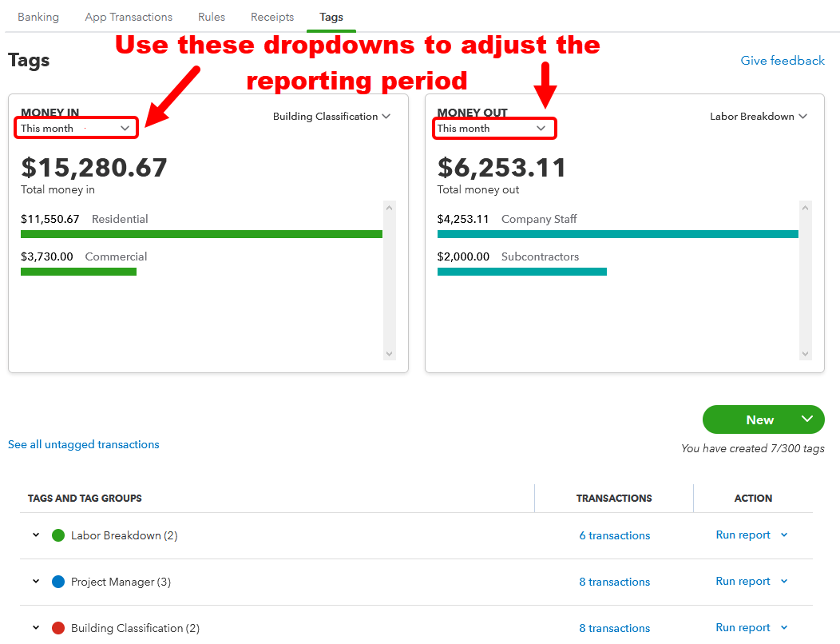Run report for Labor Breakdown
This screenshot has height=644, width=840.
(x=743, y=535)
